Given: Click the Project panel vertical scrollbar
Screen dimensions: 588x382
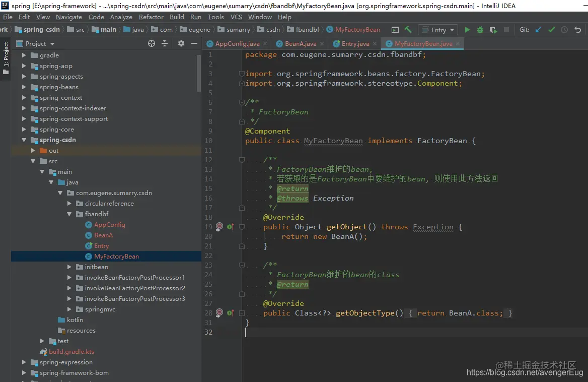Looking at the screenshot, I should pyautogui.click(x=199, y=73).
